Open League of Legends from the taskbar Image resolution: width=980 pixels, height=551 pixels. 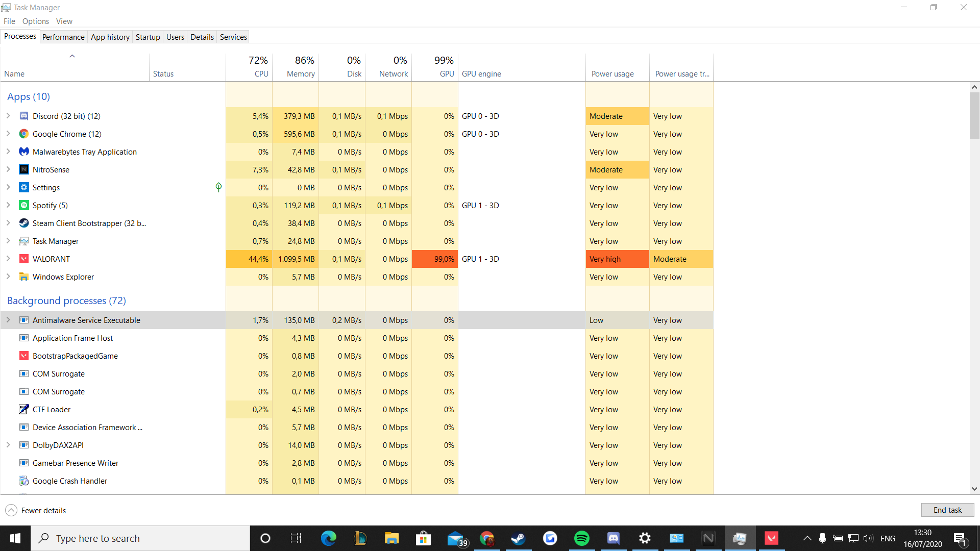pos(360,538)
